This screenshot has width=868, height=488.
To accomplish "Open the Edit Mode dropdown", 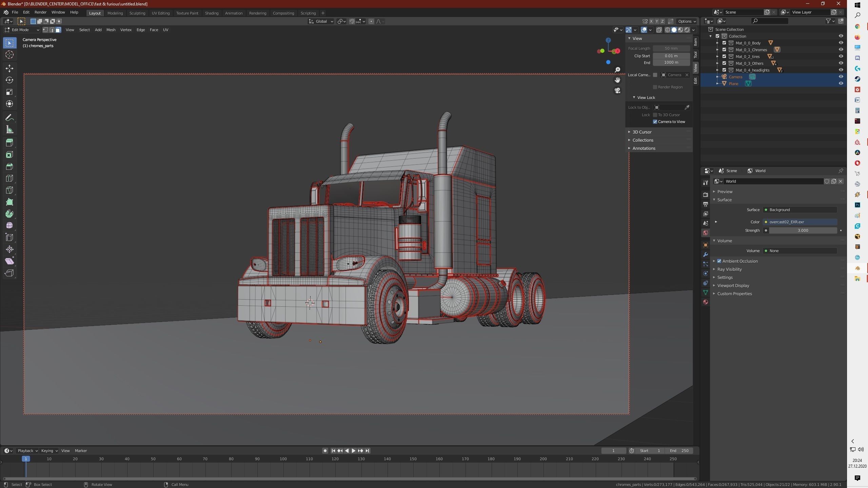I will [x=22, y=30].
